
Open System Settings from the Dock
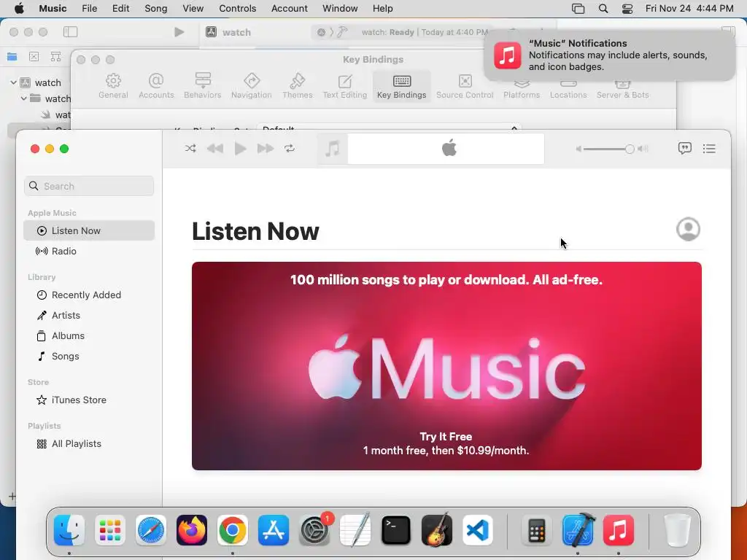(314, 530)
